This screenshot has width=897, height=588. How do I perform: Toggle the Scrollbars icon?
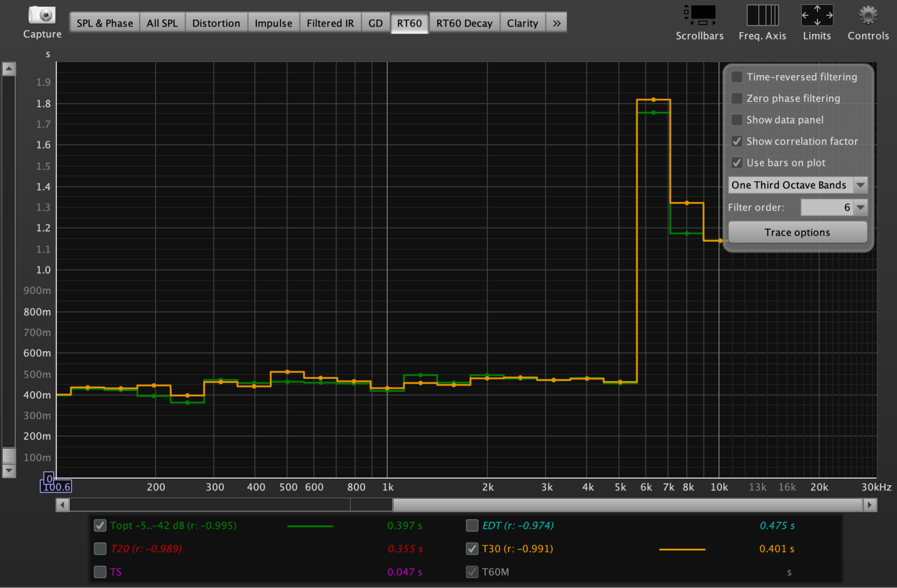[699, 15]
